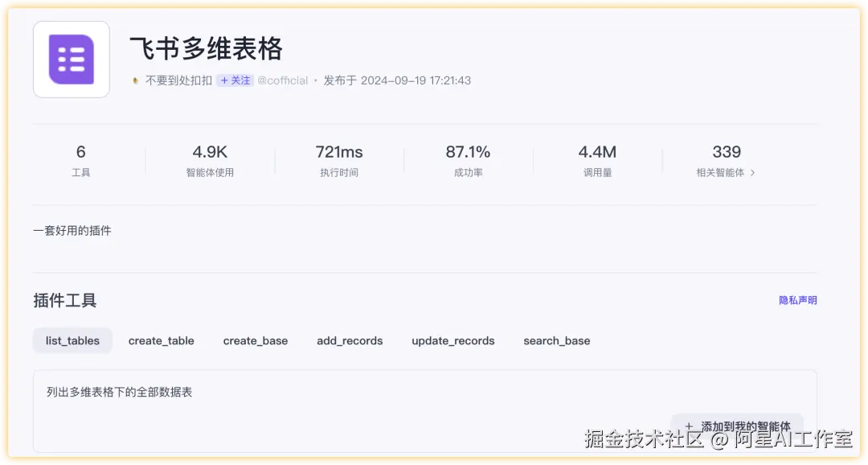Click the 6 工具 tools count
This screenshot has height=465, width=868.
pos(81,160)
